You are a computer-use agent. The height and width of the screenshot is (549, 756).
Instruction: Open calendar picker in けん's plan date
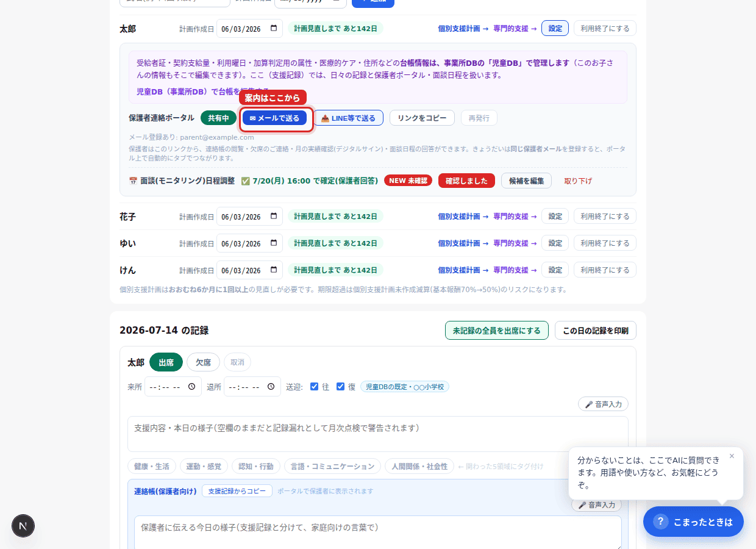[x=273, y=270]
